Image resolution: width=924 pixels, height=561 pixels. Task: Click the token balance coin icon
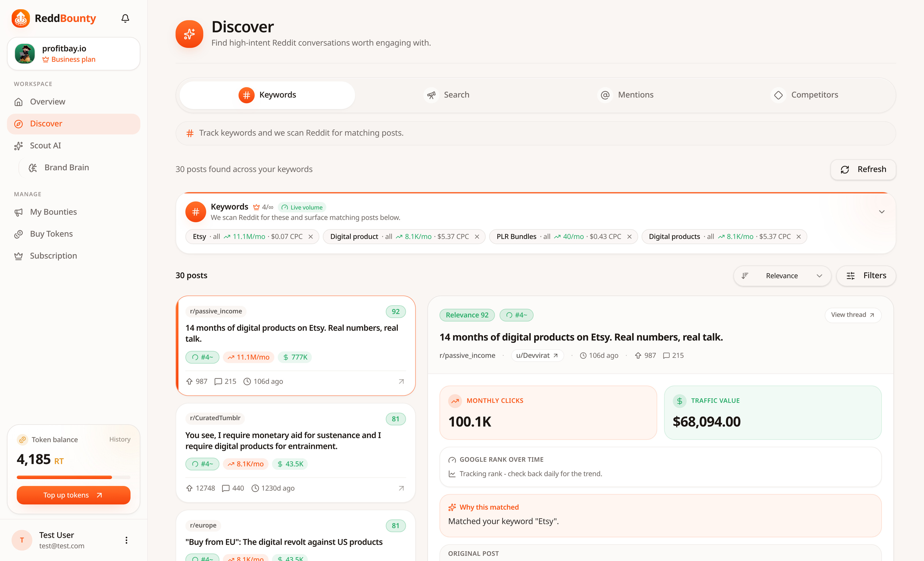[23, 440]
